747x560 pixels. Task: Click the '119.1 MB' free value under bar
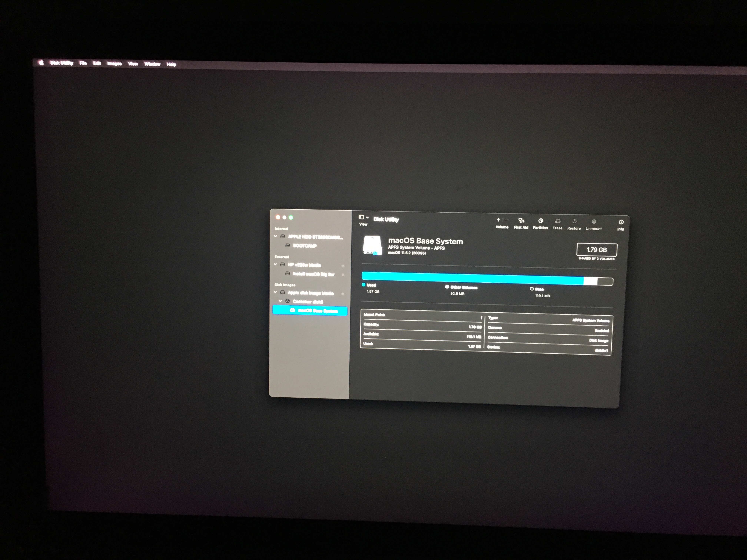(542, 296)
